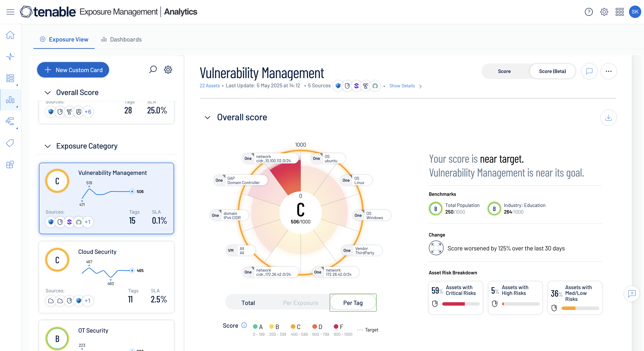This screenshot has height=351, width=644.
Task: Collapse the Overall score main panel
Action: coord(207,117)
